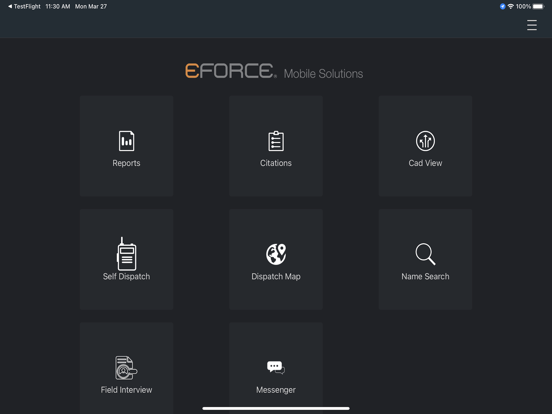The height and width of the screenshot is (414, 552).
Task: Click the battery indicator icon
Action: click(539, 6)
